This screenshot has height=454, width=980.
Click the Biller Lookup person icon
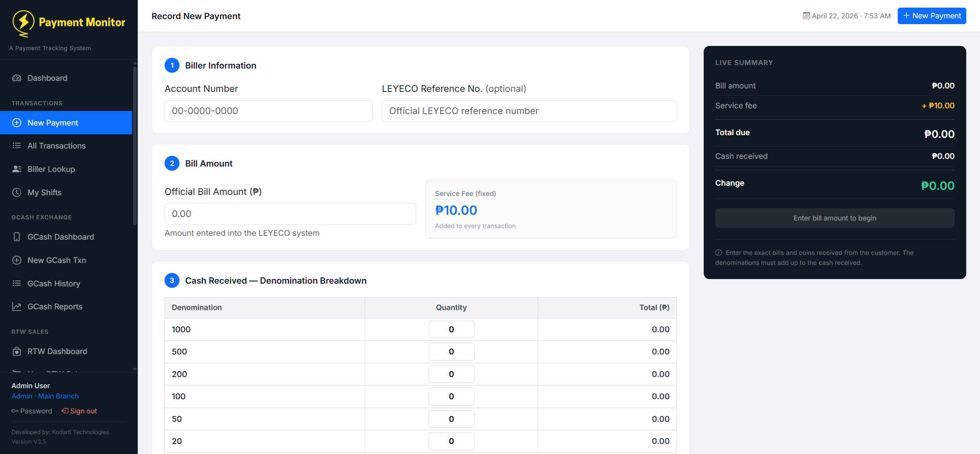17,169
